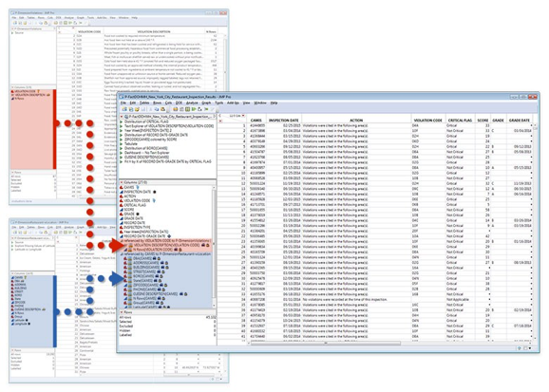Open the Tables menu in the front window
Screen dimensions: 549x392
tap(144, 103)
